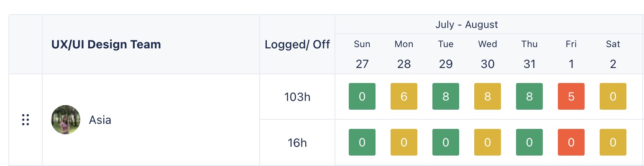The height and width of the screenshot is (166, 644).
Task: Open Wednesday 30 time-off 0 cell
Action: (488, 142)
